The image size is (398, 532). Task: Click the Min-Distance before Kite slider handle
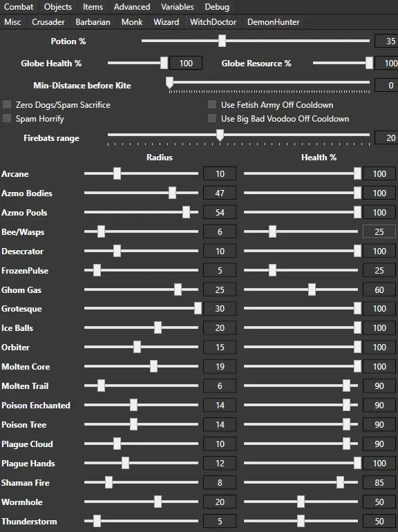point(169,82)
